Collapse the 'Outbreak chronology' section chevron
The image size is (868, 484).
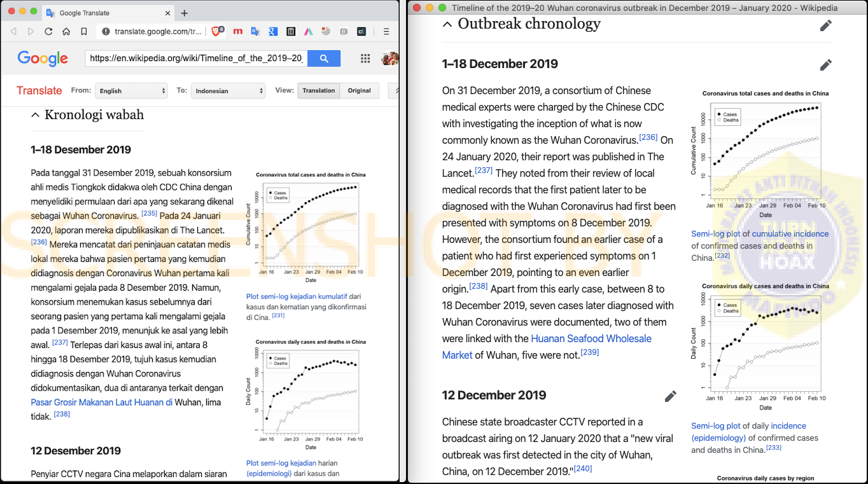[x=447, y=24]
